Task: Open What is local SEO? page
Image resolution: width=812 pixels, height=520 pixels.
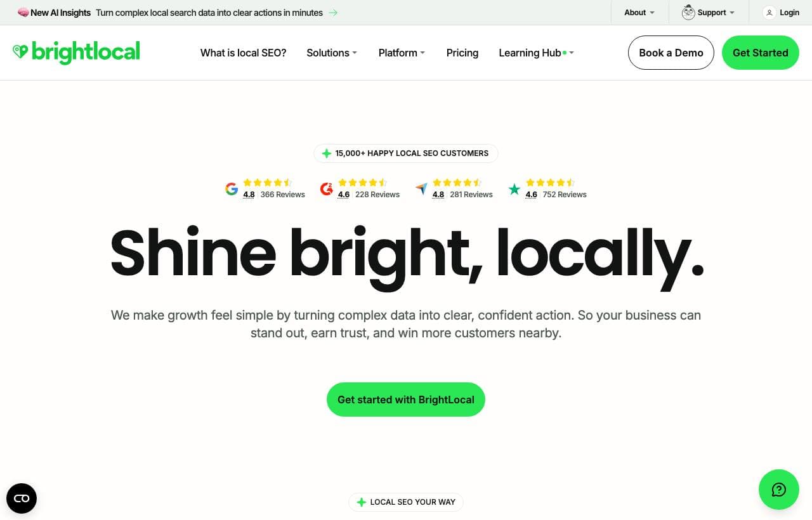Action: (244, 53)
